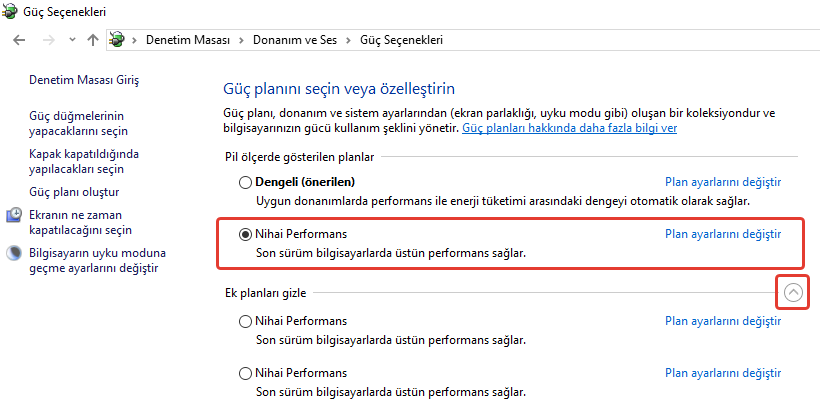
Task: Select the Dengeli (önerilen) power plan
Action: pos(245,182)
